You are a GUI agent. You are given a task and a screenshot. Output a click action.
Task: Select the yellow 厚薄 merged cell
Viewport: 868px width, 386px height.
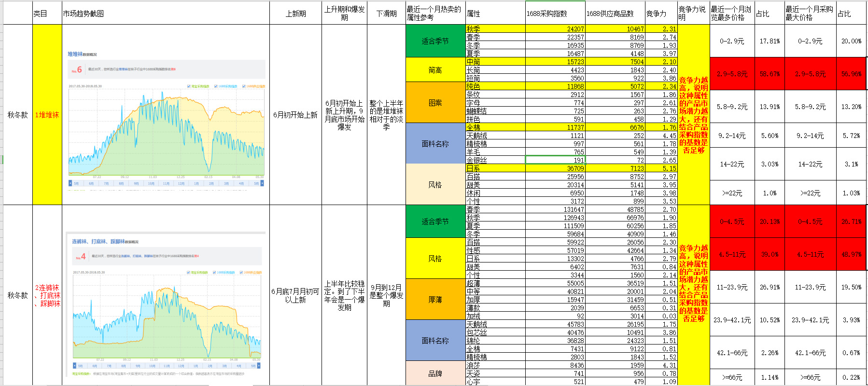point(435,300)
